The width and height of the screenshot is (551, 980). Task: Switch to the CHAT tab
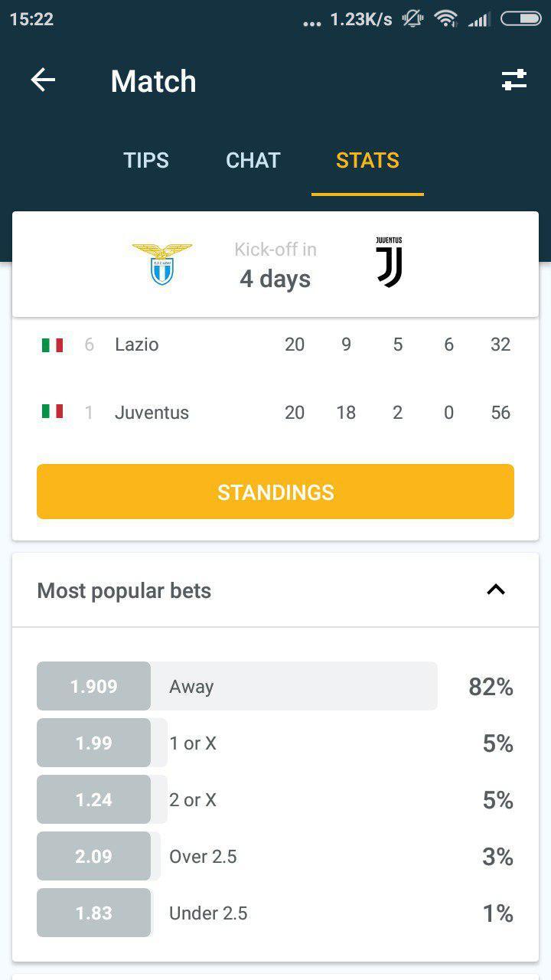(253, 160)
